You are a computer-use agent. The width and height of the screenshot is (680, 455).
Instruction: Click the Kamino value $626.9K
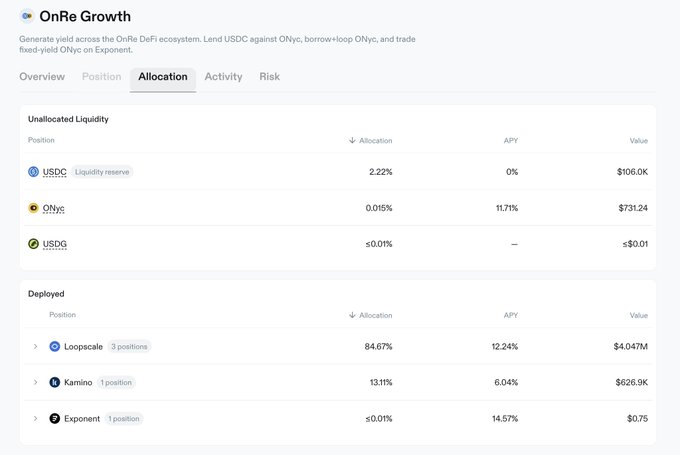coord(631,382)
